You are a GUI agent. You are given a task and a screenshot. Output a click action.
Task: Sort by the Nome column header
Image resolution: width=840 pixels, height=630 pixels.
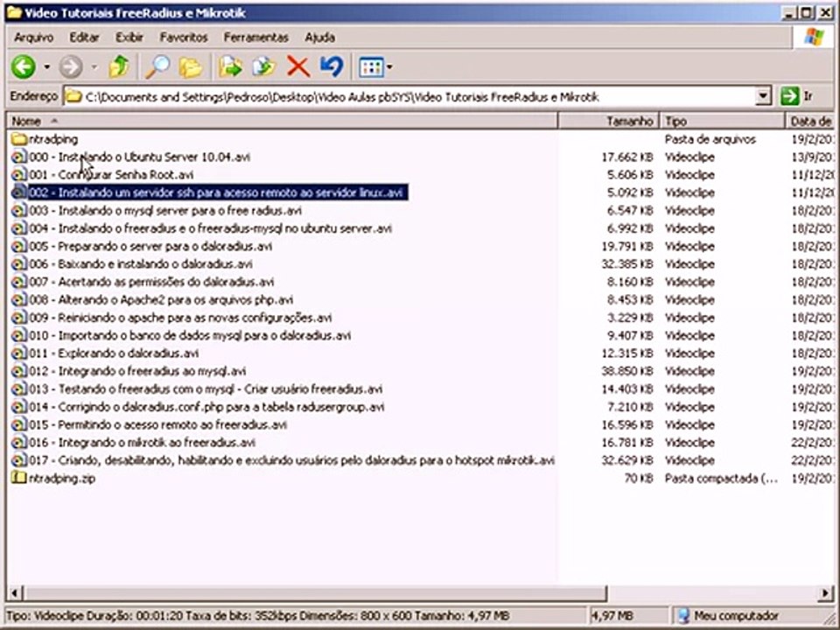[282, 121]
